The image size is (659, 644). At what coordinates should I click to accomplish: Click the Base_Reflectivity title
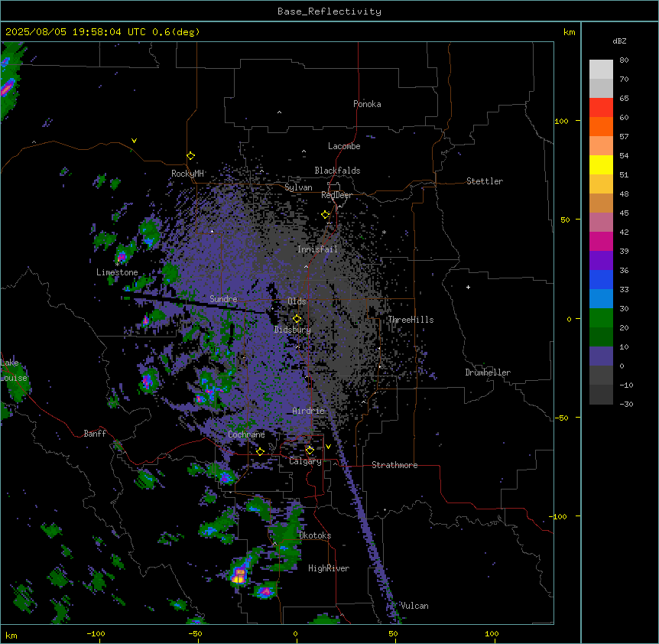pos(329,11)
